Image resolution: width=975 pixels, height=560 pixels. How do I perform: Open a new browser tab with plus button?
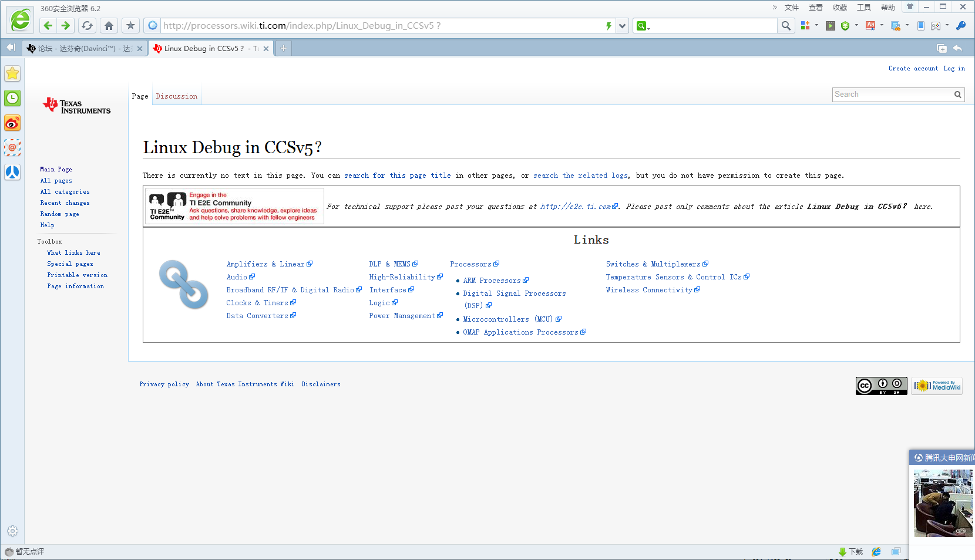[284, 48]
